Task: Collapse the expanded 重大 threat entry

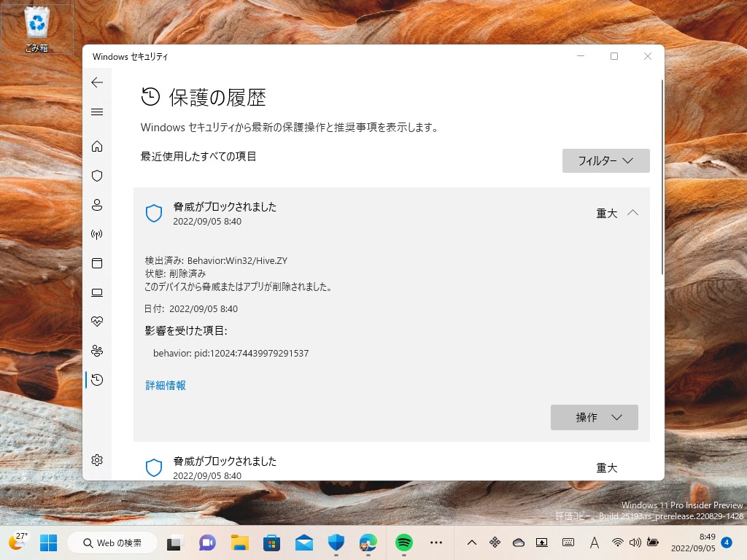Action: (x=633, y=213)
